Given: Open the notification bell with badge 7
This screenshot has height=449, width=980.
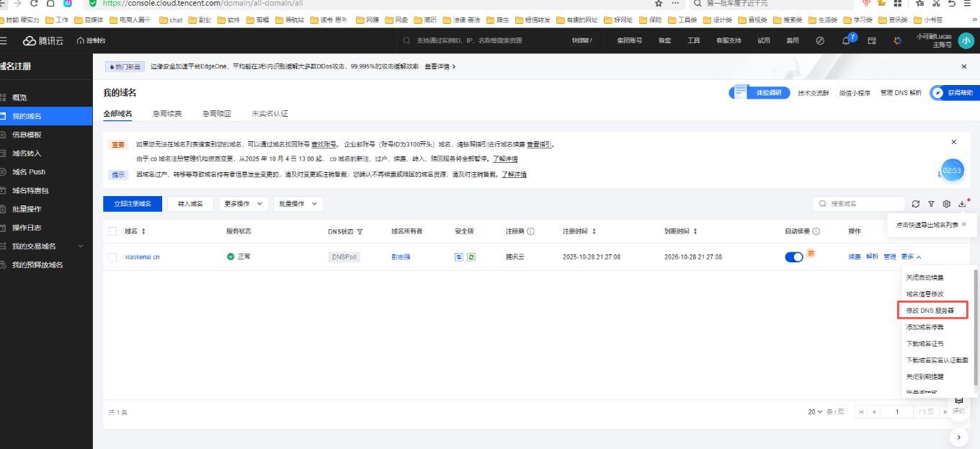Looking at the screenshot, I should click(846, 41).
